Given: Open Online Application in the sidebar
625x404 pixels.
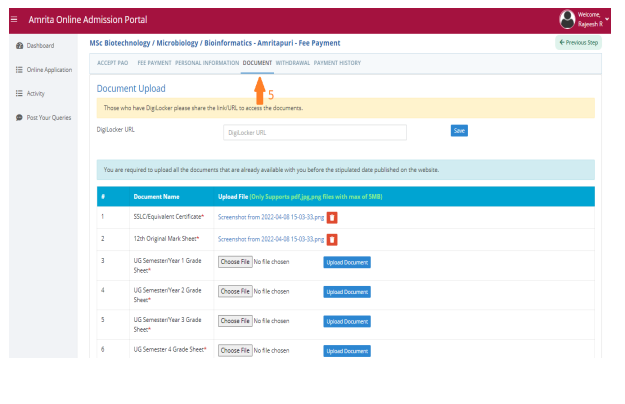Looking at the screenshot, I should [43, 70].
